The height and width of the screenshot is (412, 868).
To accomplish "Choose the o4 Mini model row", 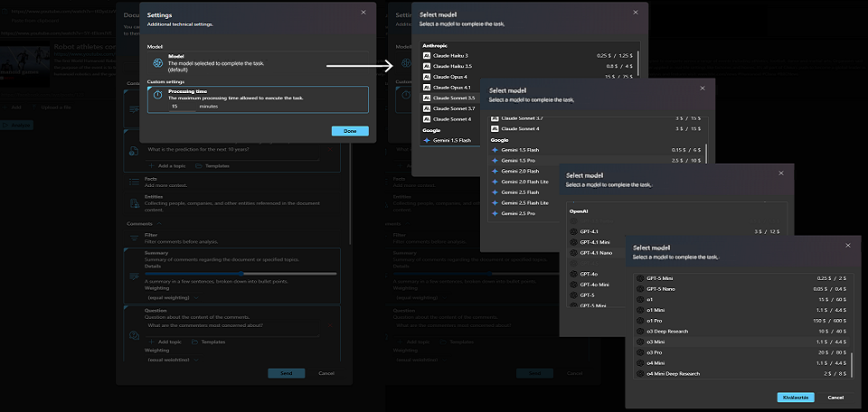I will point(742,363).
